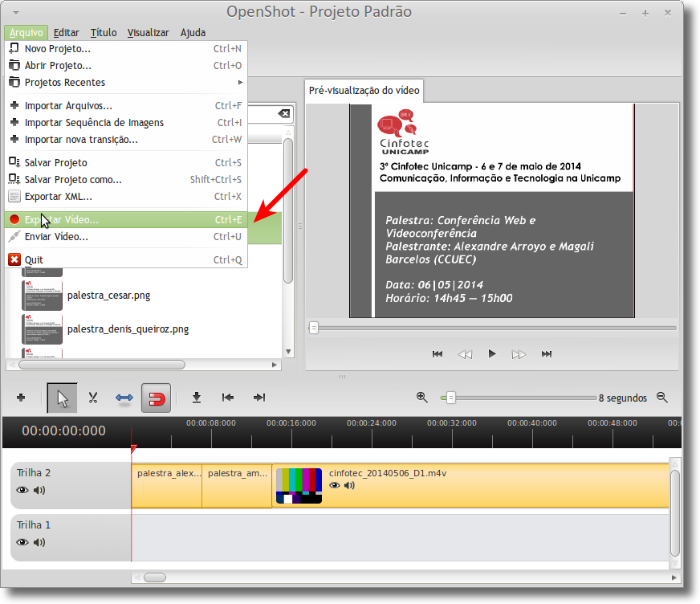Viewport: 700px width, 604px height.
Task: Open the Arquivo menu
Action: click(x=26, y=33)
